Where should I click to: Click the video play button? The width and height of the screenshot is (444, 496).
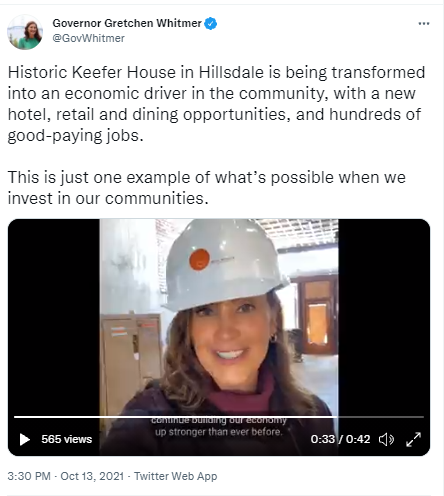pos(25,439)
